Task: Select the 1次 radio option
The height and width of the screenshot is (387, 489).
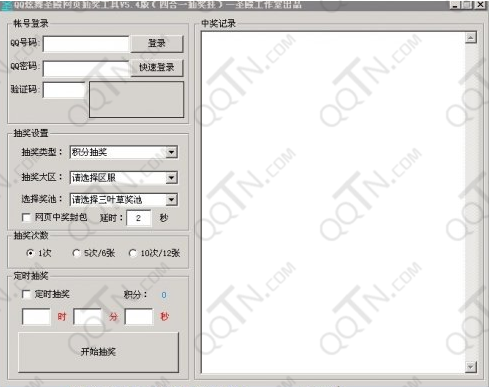Action: 30,253
